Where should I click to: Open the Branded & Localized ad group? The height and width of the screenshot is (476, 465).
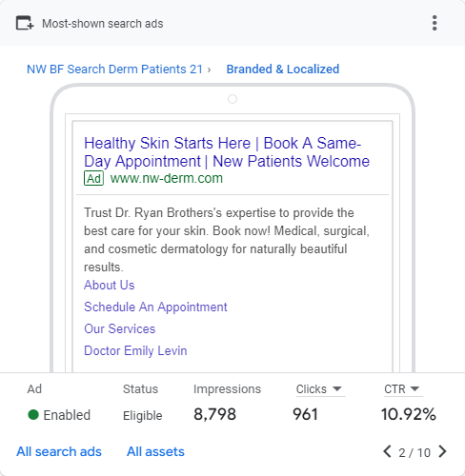pos(283,69)
